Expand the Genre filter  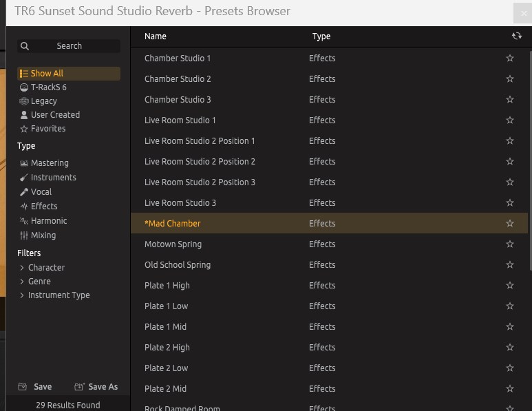coord(22,282)
